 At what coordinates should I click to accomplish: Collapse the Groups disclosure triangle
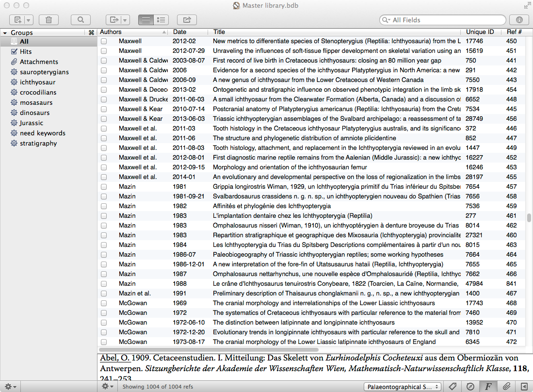click(5, 33)
